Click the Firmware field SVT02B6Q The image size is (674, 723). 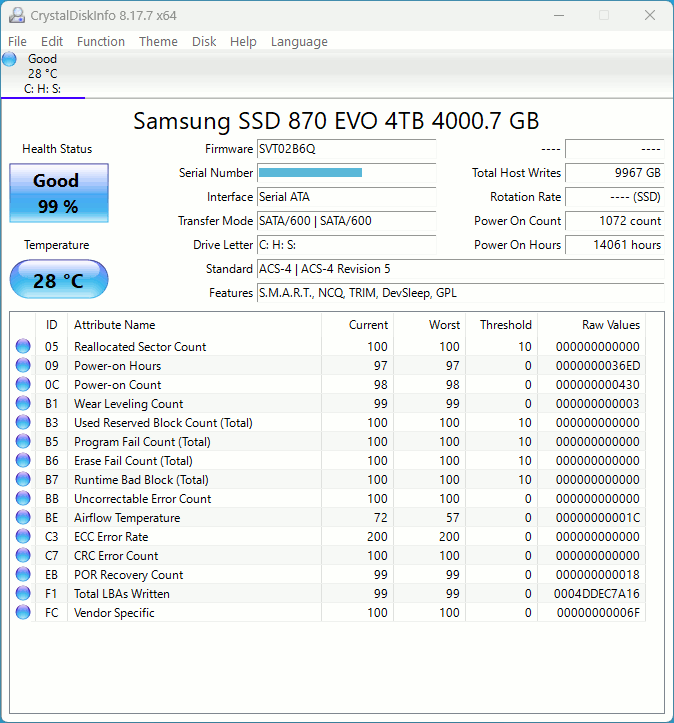pyautogui.click(x=346, y=149)
